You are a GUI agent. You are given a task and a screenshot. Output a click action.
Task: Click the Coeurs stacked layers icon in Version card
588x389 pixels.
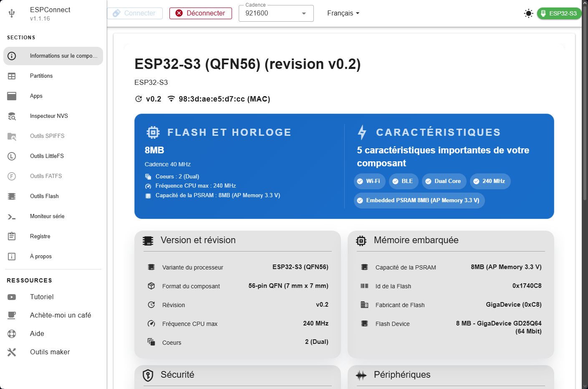[x=151, y=342]
